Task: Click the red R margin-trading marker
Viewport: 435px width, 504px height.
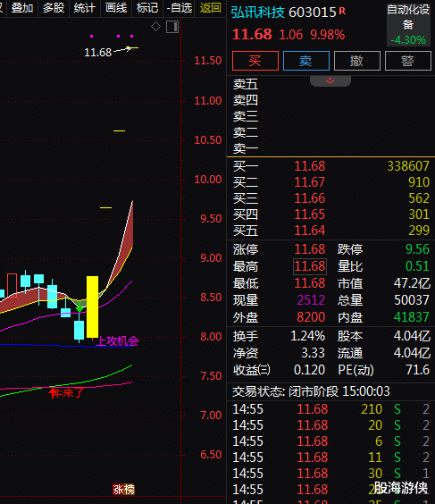Action: click(x=342, y=12)
